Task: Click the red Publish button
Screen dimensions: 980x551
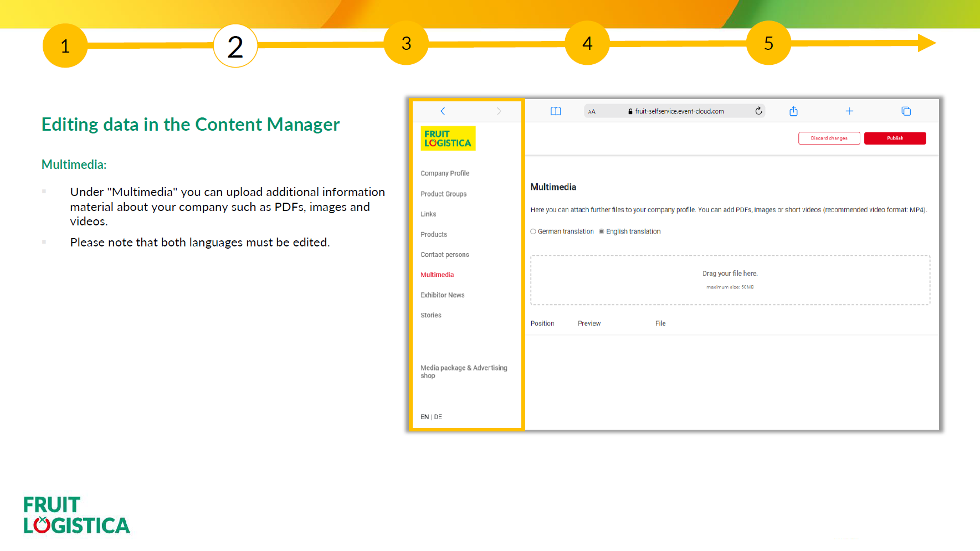Action: click(x=895, y=138)
